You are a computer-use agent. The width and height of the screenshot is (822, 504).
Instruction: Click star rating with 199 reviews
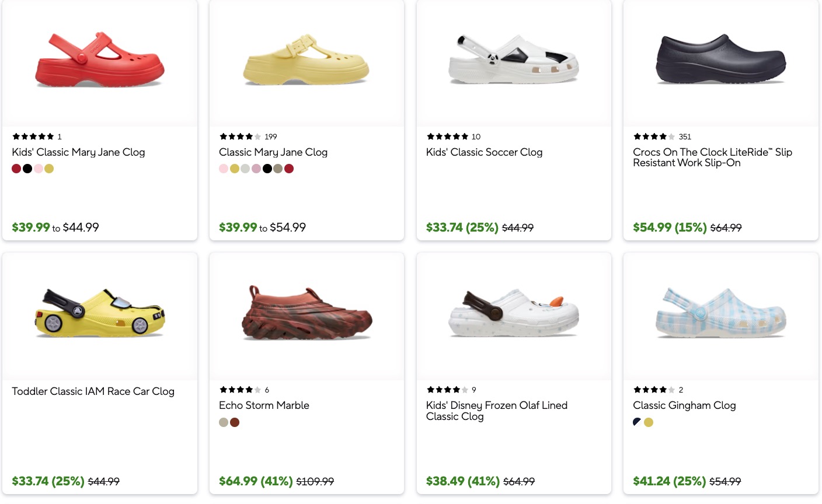pos(240,136)
